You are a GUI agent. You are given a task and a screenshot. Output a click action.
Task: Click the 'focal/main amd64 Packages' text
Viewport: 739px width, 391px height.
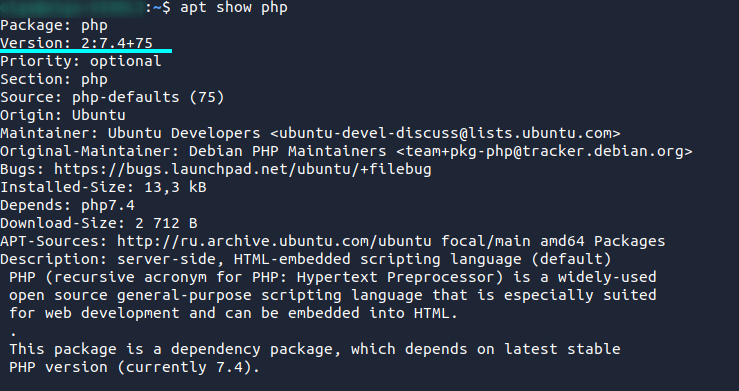pyautogui.click(x=553, y=241)
